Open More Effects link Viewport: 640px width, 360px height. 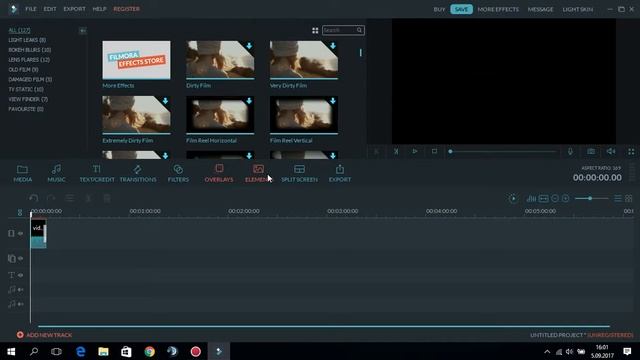498,9
